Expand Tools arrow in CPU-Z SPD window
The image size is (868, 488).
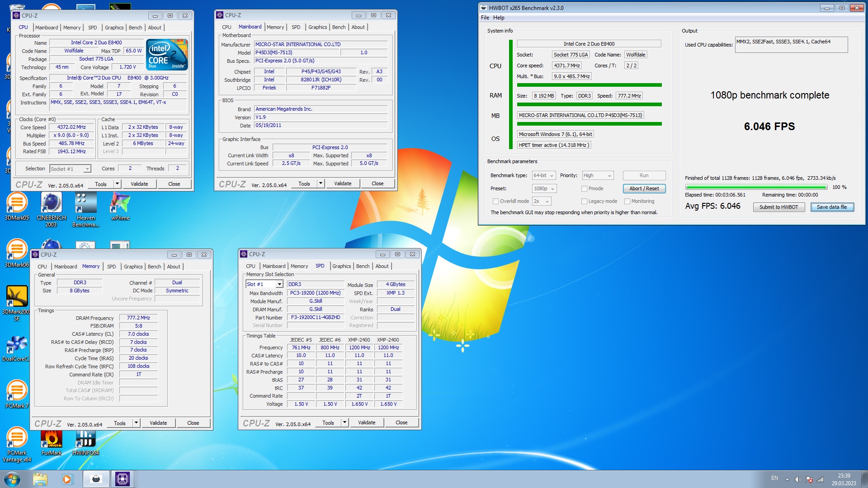tap(344, 422)
